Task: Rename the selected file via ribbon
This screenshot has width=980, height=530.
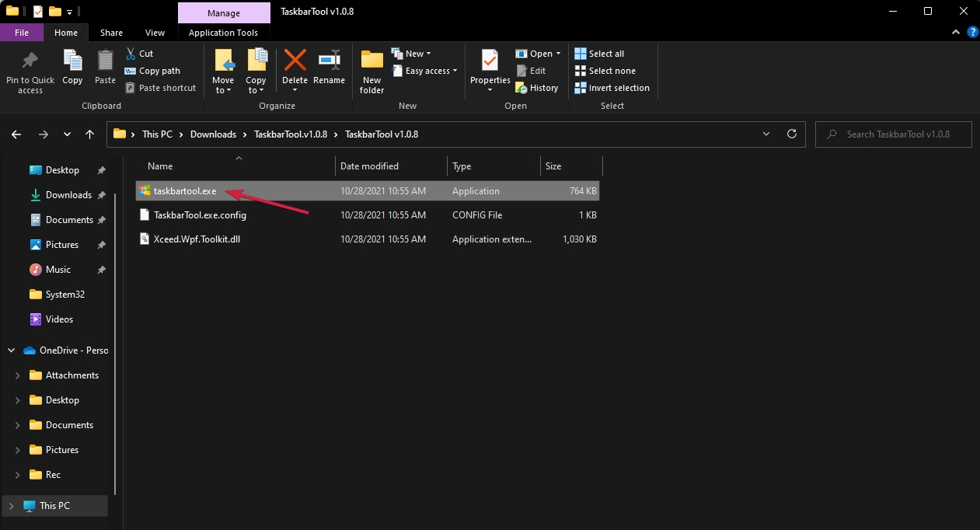Action: coord(329,69)
